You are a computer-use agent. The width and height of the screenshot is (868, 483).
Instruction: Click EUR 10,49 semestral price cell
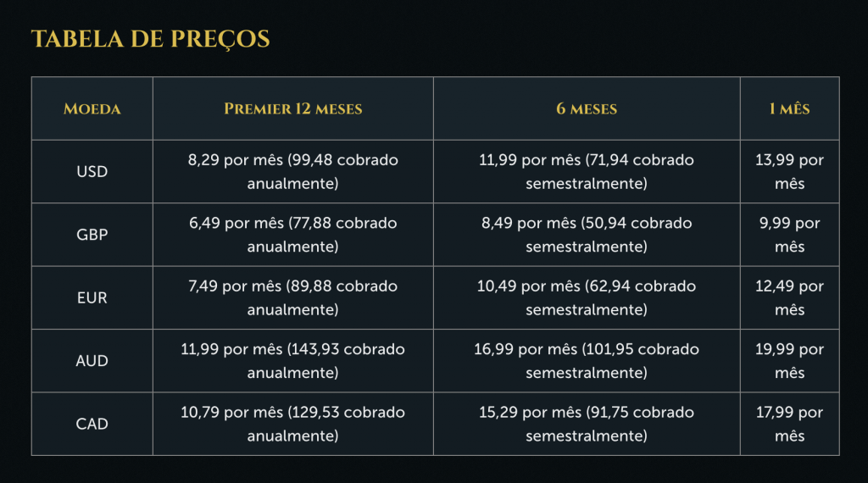[x=587, y=297]
